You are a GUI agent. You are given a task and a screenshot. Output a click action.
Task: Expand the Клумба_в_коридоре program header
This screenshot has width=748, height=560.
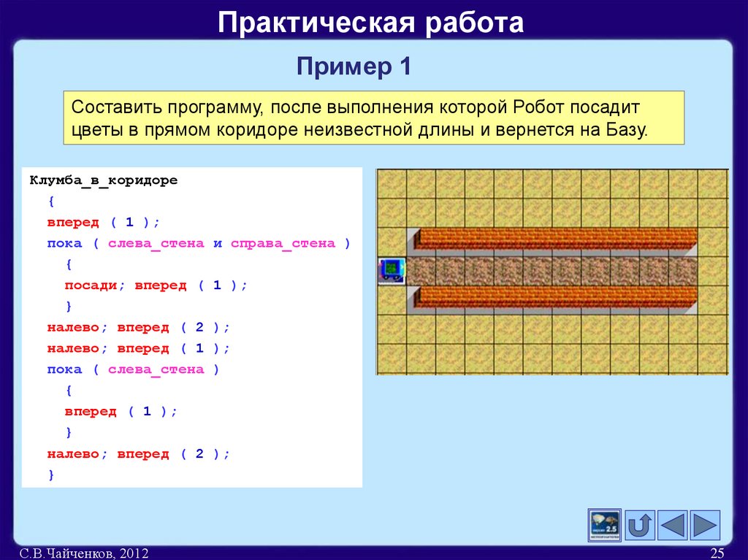click(104, 179)
